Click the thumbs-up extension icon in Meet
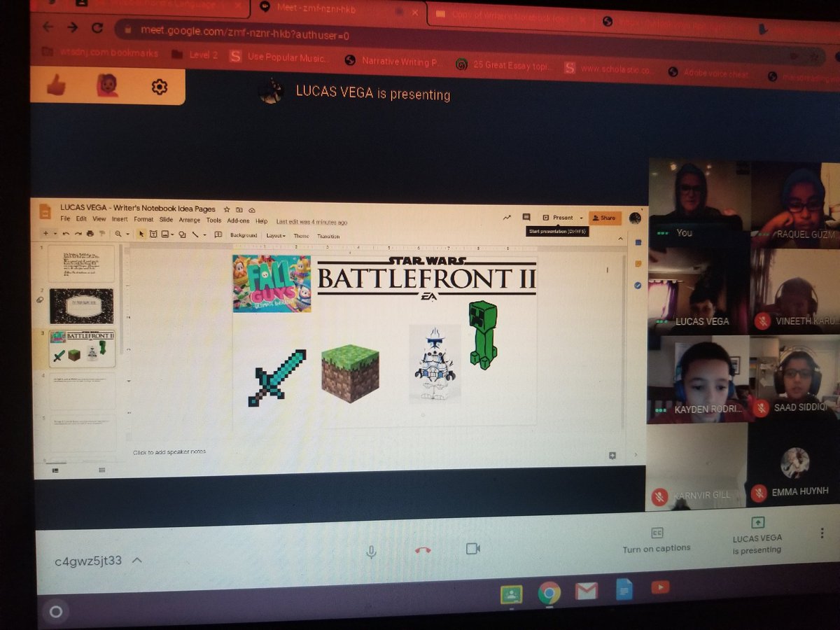Screen dimensions: 840x630 tap(55, 85)
